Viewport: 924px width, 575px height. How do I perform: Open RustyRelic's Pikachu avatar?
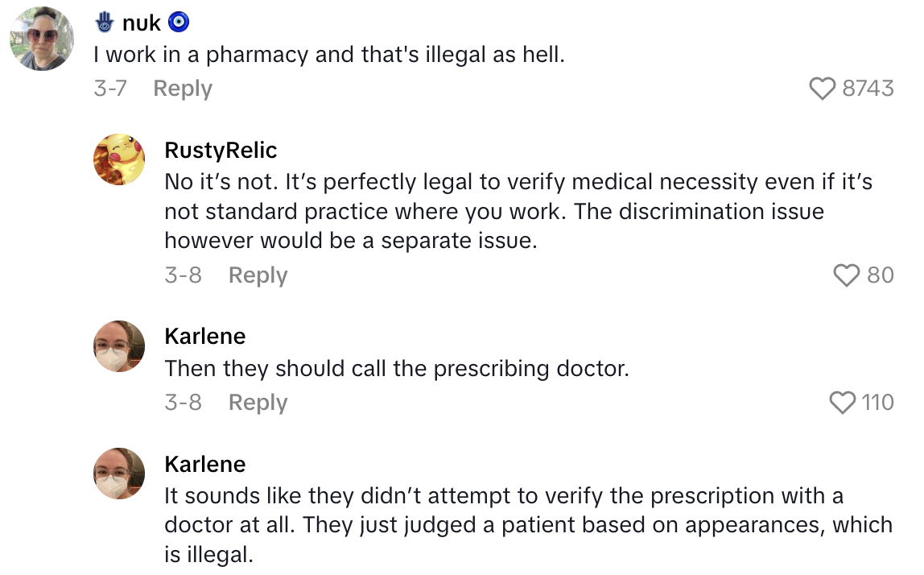click(120, 159)
